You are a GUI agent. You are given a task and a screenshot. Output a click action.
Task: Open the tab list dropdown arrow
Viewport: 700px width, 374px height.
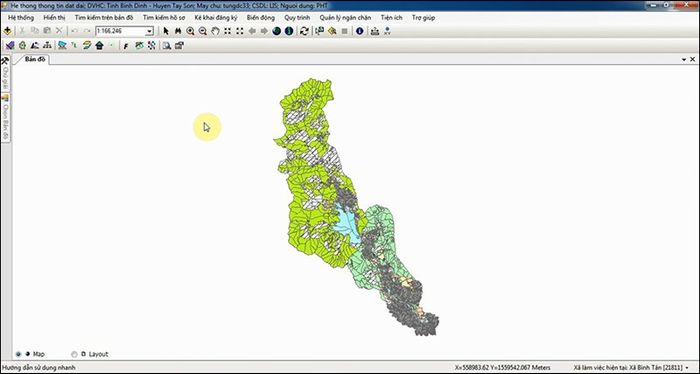coord(684,59)
